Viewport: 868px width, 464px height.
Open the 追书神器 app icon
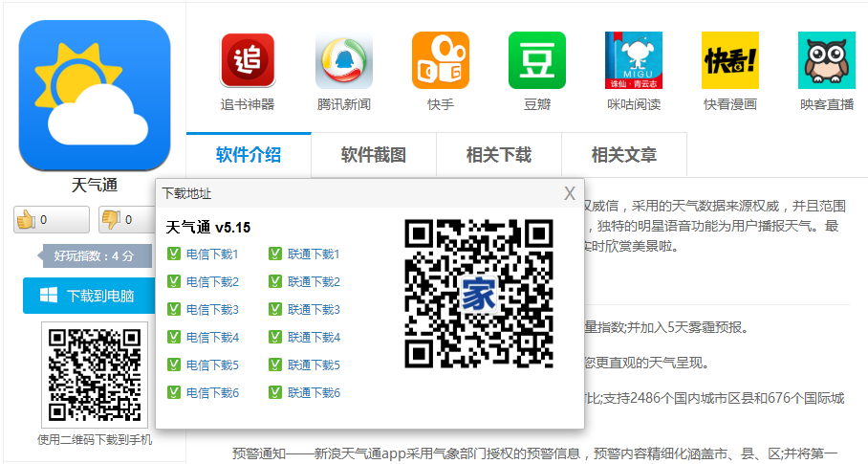248,60
